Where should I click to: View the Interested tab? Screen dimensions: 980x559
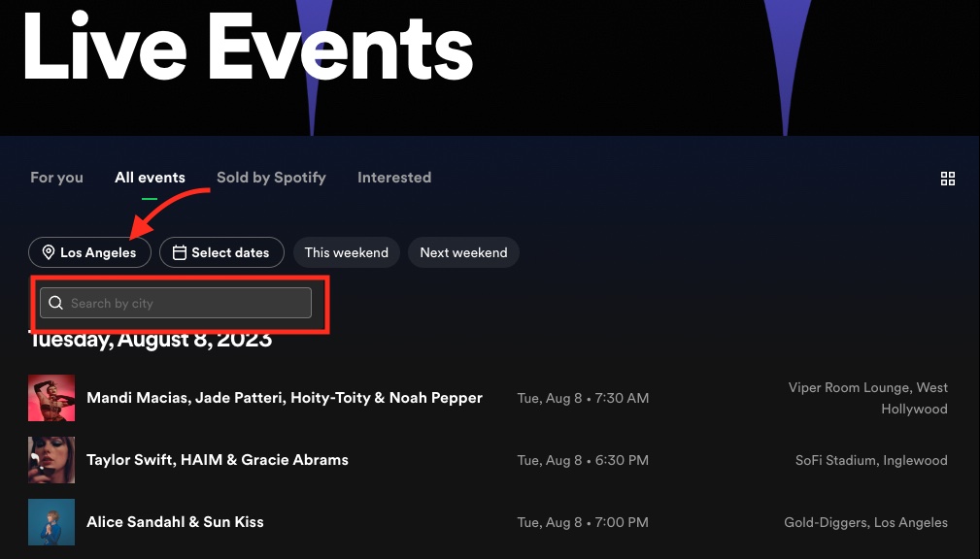(x=394, y=178)
